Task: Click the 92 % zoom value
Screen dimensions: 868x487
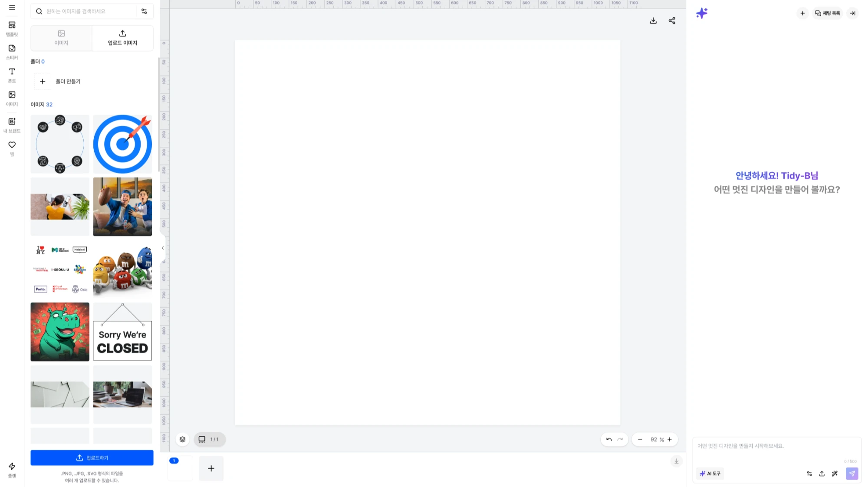Action: (x=657, y=439)
